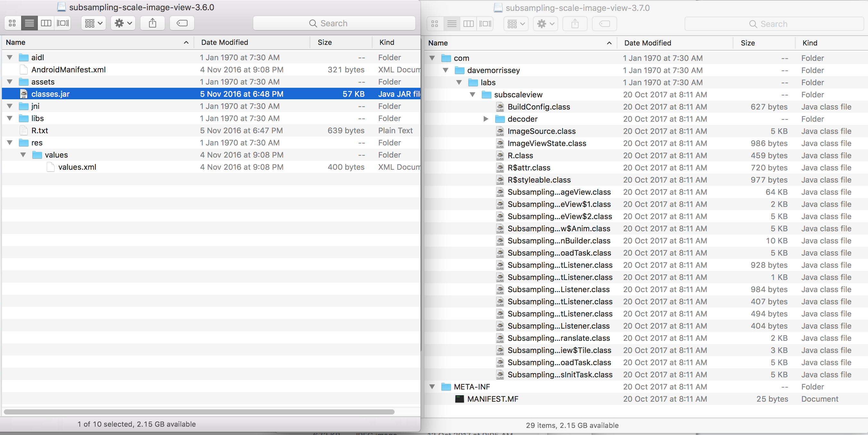Switch left window to icon view
This screenshot has width=868, height=435.
pyautogui.click(x=12, y=23)
